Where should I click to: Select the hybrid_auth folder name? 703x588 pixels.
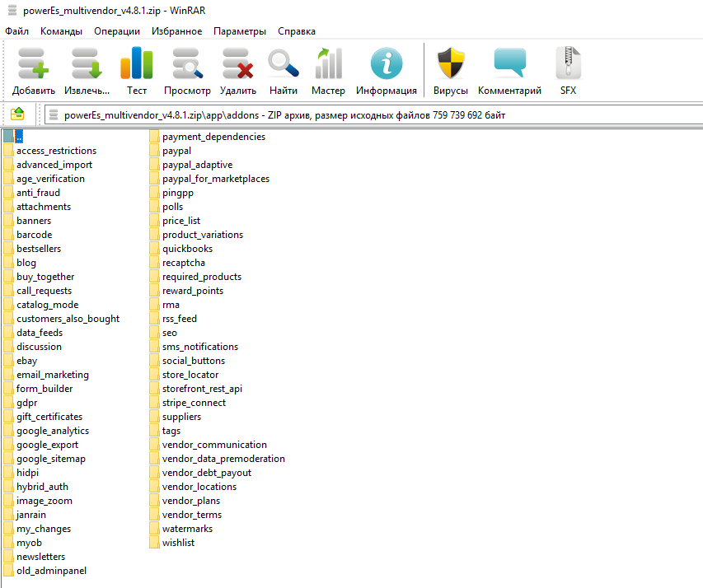point(42,486)
